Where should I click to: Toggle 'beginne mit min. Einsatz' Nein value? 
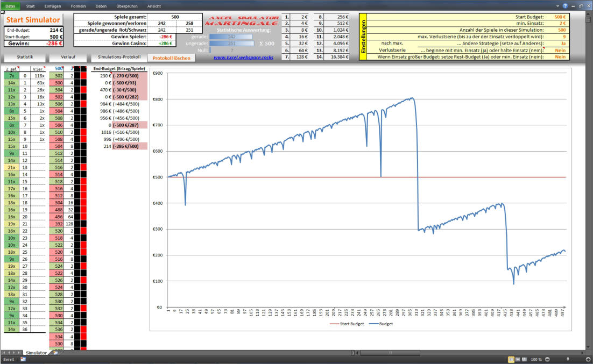pos(561,49)
